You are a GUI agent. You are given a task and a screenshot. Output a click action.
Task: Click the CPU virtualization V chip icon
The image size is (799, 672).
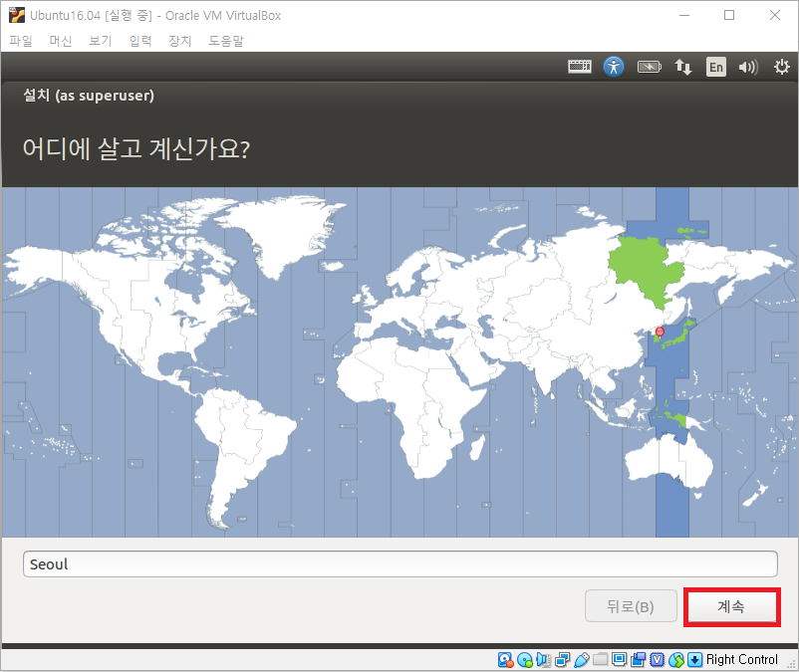point(658,660)
